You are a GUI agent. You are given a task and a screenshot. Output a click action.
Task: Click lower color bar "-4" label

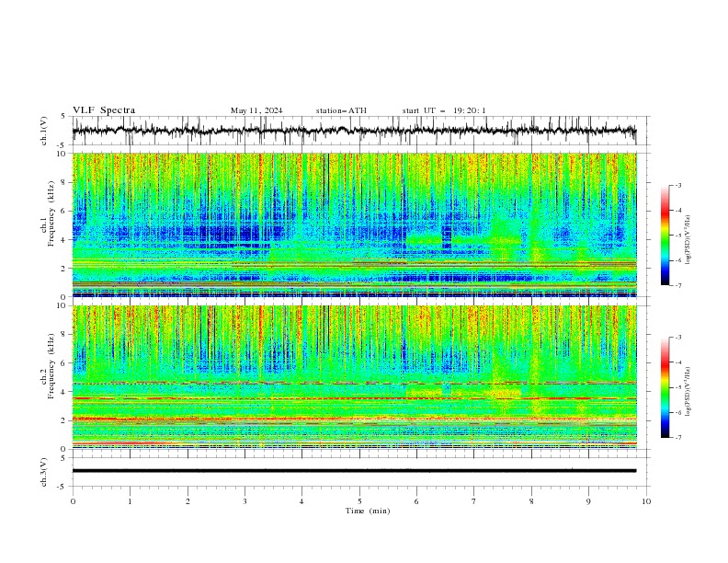pos(678,362)
